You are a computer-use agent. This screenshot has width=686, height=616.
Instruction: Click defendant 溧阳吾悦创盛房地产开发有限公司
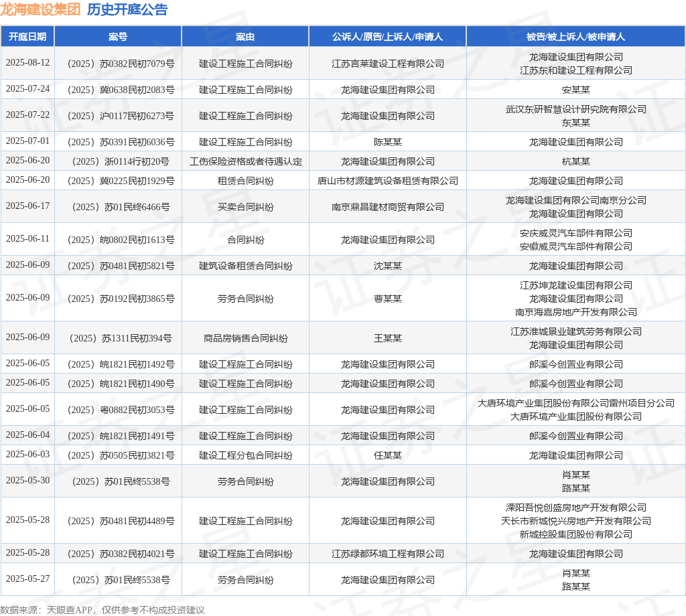[575, 508]
